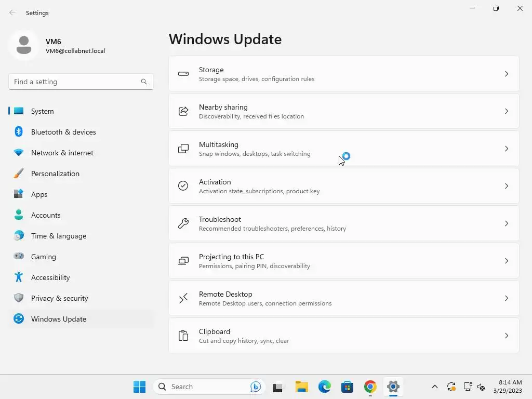Screen dimensions: 532x399
Task: Click the Privacy & security shield icon
Action: point(19,298)
